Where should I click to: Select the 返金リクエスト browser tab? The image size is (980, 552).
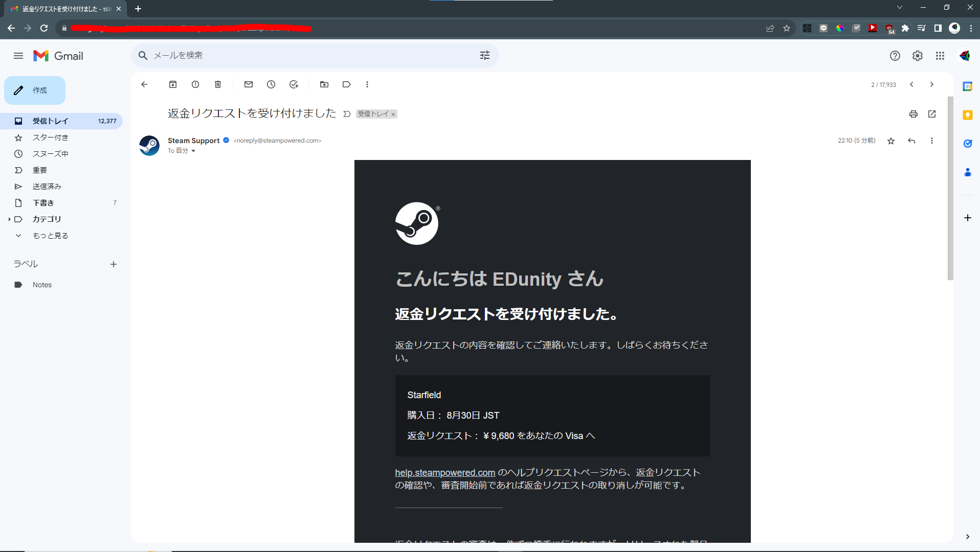click(61, 8)
